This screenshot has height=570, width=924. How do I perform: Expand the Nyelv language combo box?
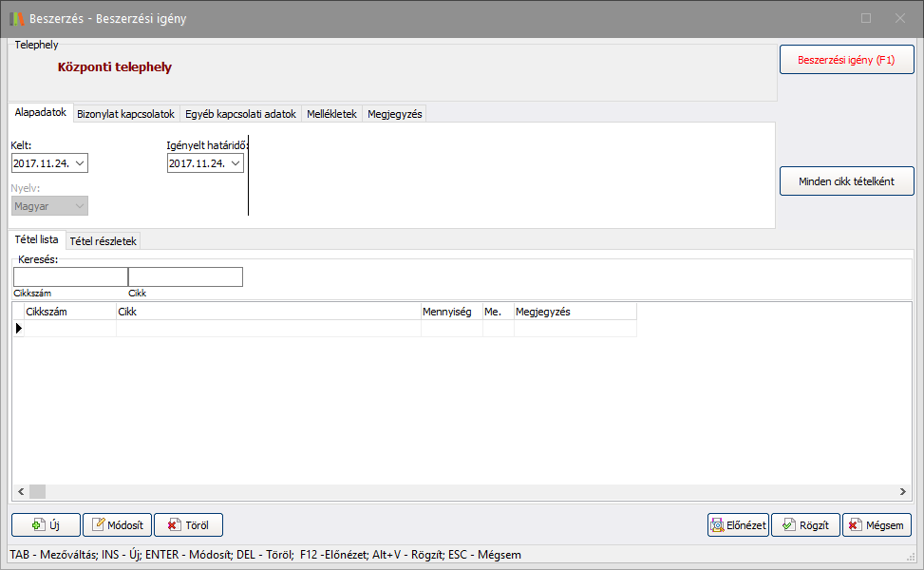pyautogui.click(x=80, y=206)
